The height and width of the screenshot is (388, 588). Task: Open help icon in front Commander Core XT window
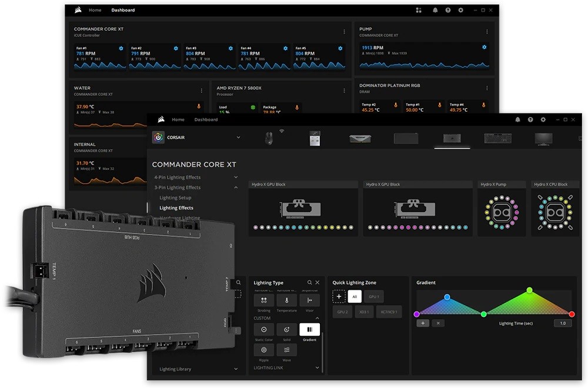pyautogui.click(x=530, y=119)
